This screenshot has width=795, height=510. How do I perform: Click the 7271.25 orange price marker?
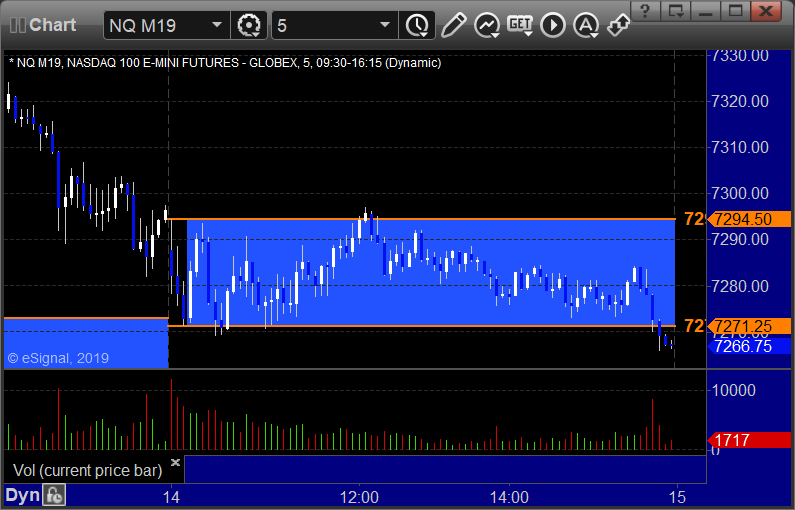pyautogui.click(x=749, y=326)
